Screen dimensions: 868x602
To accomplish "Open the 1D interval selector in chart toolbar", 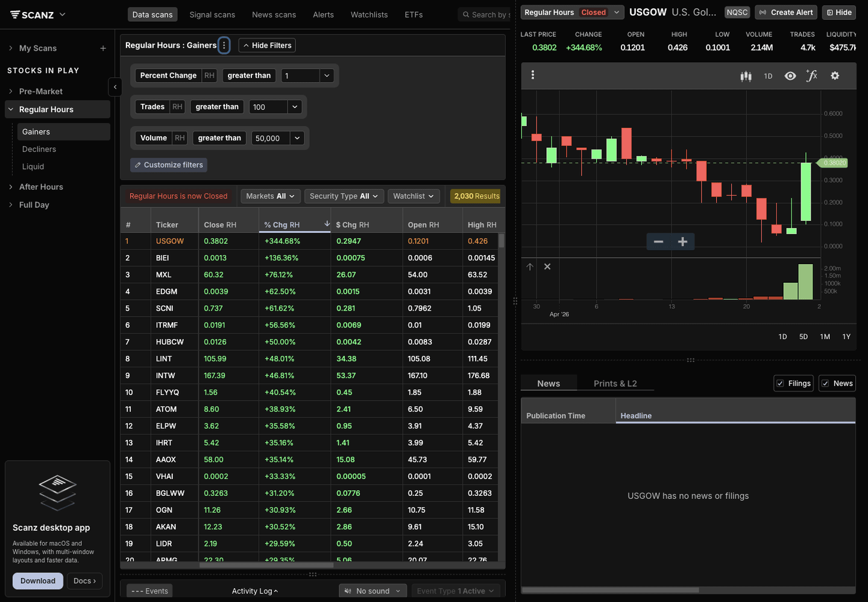I will tap(768, 76).
